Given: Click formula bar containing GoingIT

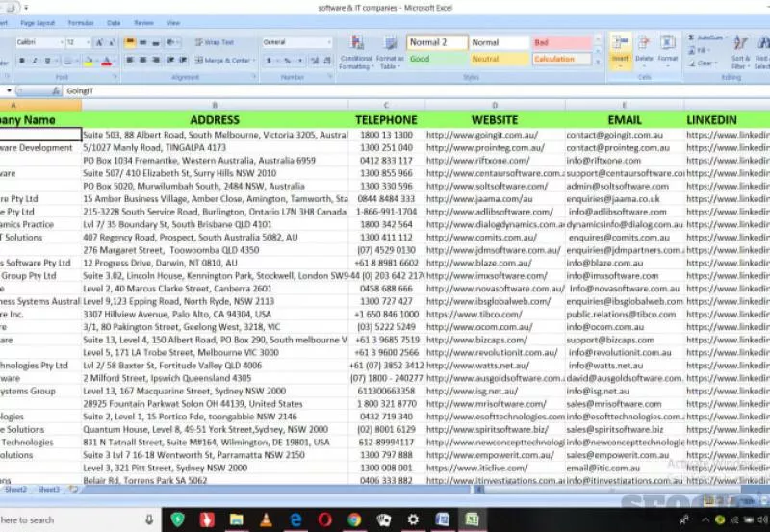Looking at the screenshot, I should pos(417,91).
